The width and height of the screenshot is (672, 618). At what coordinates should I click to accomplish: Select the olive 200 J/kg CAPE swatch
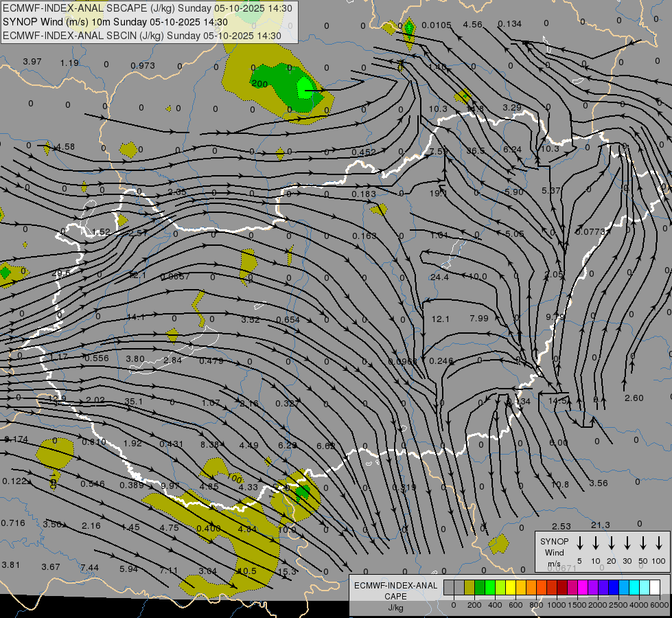click(x=470, y=587)
